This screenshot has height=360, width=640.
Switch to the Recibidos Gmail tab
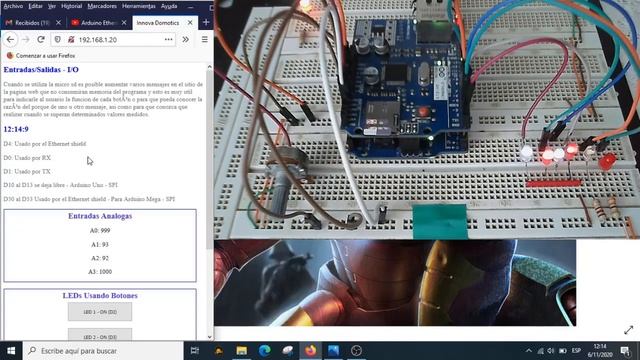click(x=33, y=23)
